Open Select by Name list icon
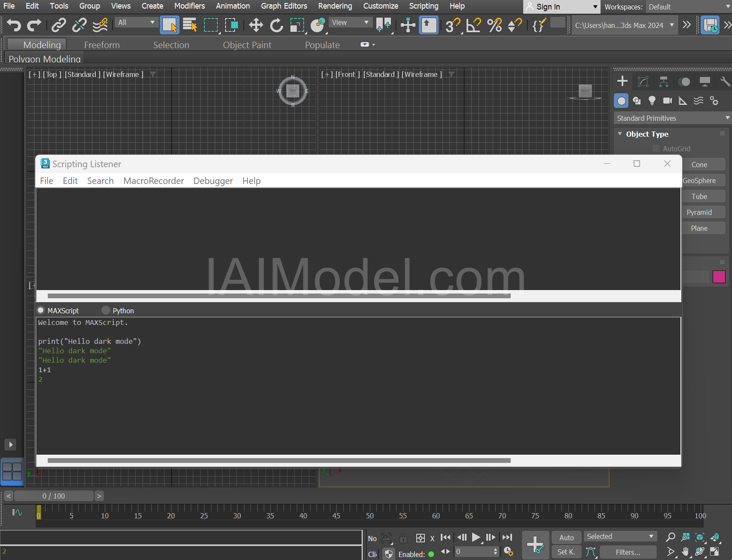The image size is (732, 560). pyautogui.click(x=189, y=25)
